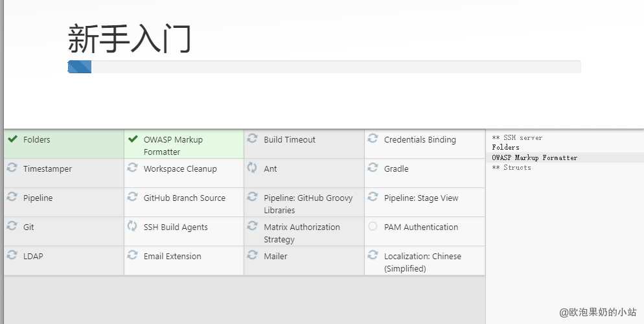Select Pipeline: GitHub Groovy Libraries text

coord(308,204)
